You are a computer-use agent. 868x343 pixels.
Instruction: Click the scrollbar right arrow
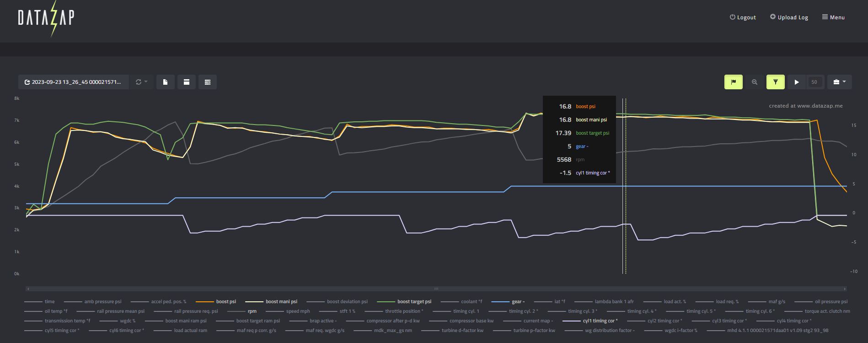pos(845,289)
